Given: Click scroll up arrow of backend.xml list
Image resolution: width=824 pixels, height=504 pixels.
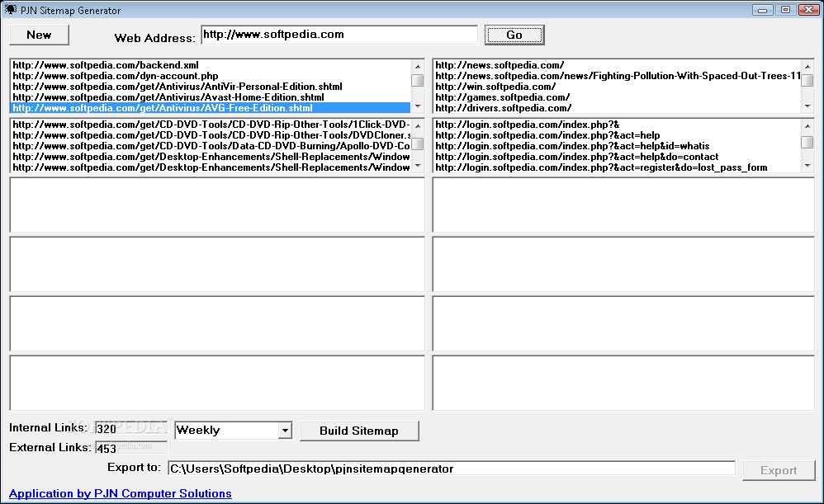Looking at the screenshot, I should [x=418, y=66].
